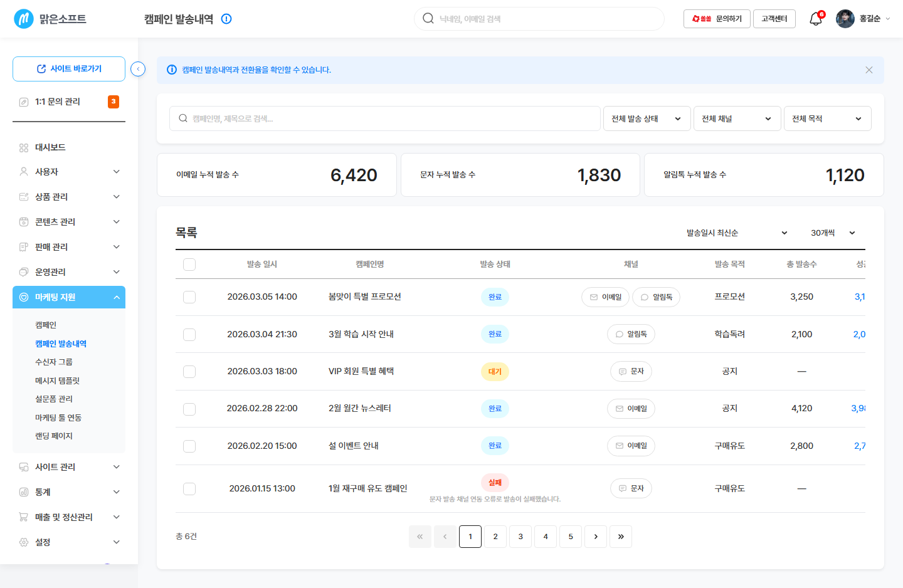Go to first page of pagination
This screenshot has height=588, width=903.
pos(420,537)
